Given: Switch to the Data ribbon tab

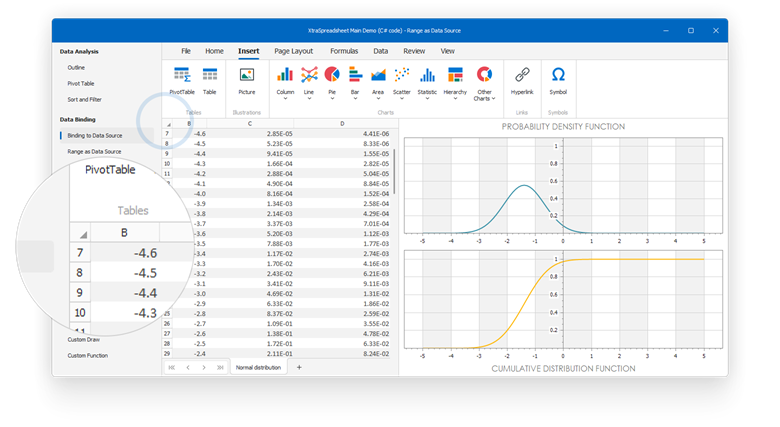Looking at the screenshot, I should pos(381,51).
